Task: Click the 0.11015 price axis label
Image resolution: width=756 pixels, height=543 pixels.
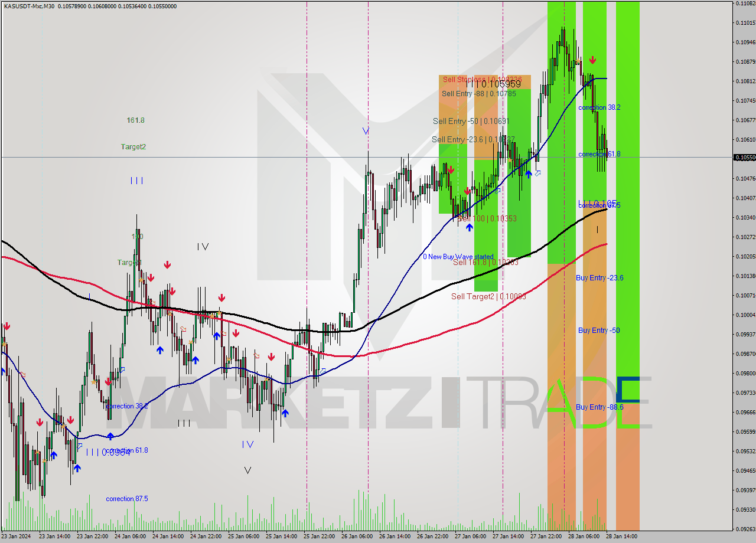Action: (x=745, y=23)
